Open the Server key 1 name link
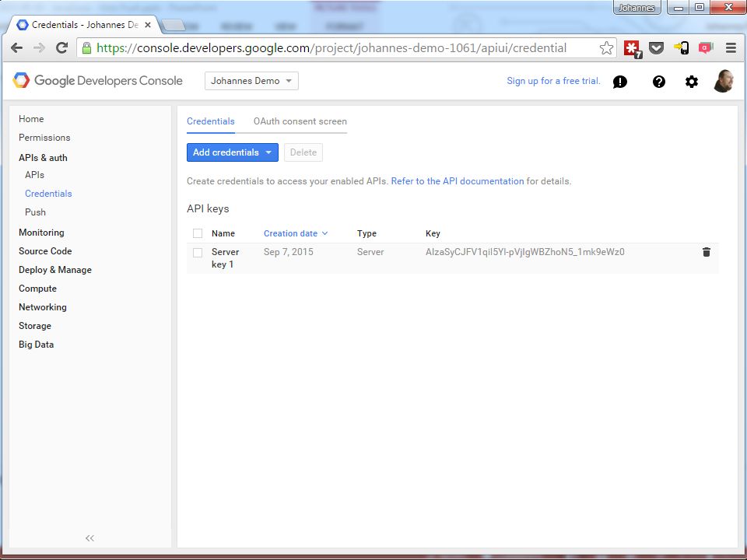 (x=226, y=258)
